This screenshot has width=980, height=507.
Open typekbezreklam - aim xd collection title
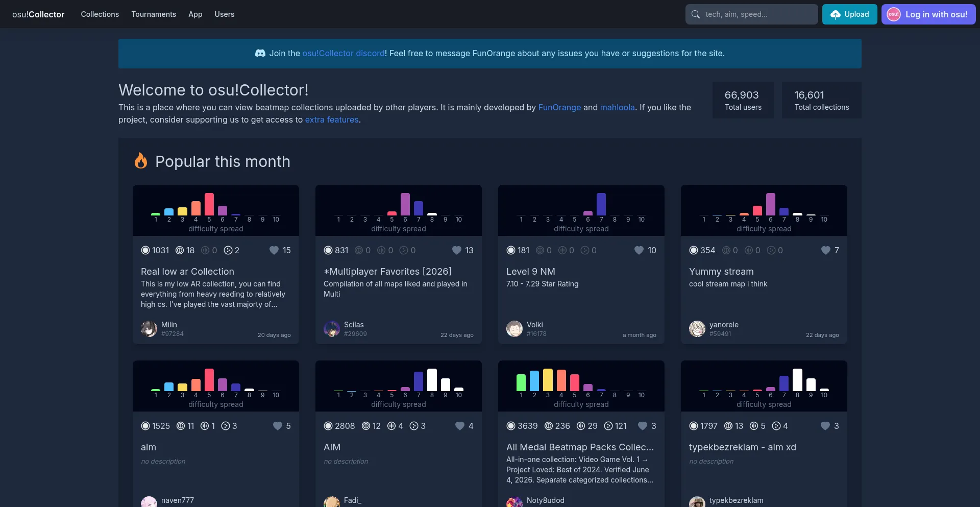pos(743,447)
